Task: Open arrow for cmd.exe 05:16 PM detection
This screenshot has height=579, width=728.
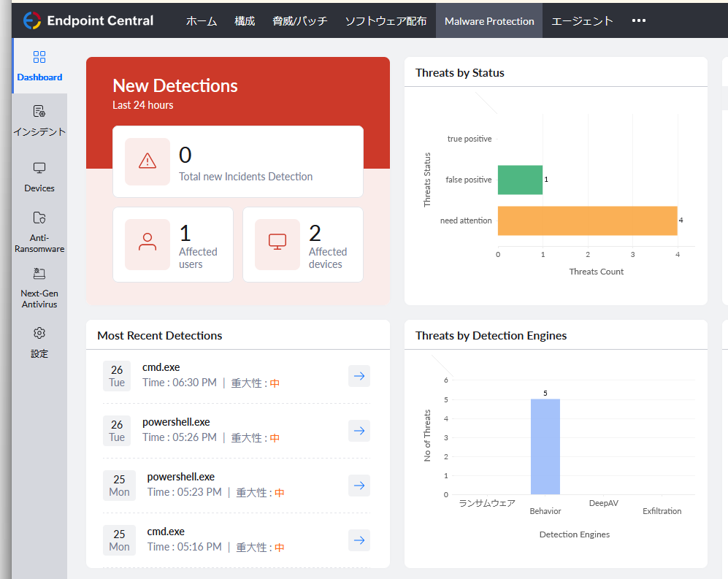Action: pyautogui.click(x=359, y=540)
